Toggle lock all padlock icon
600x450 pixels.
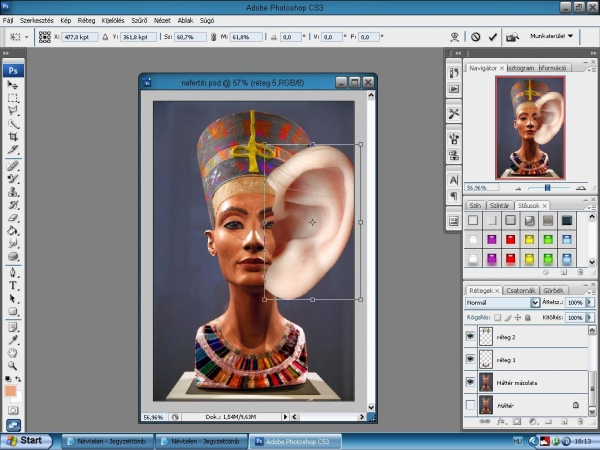click(x=528, y=318)
